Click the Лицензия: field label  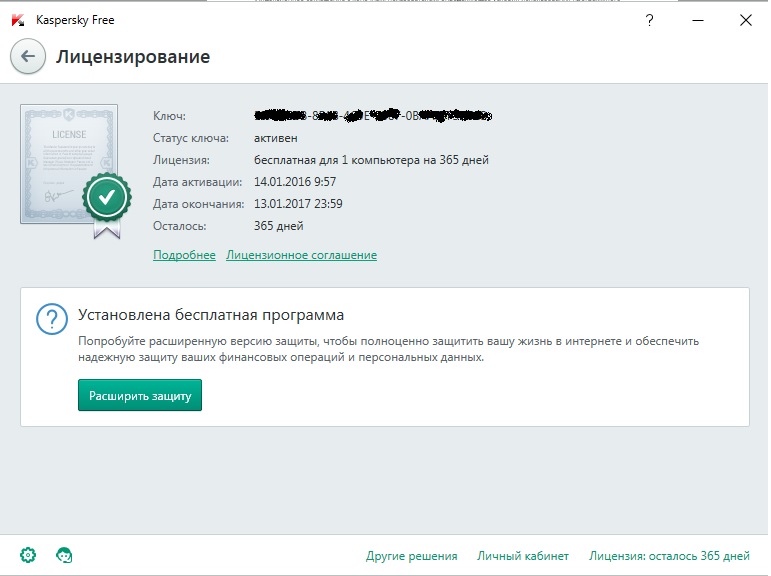pyautogui.click(x=181, y=160)
